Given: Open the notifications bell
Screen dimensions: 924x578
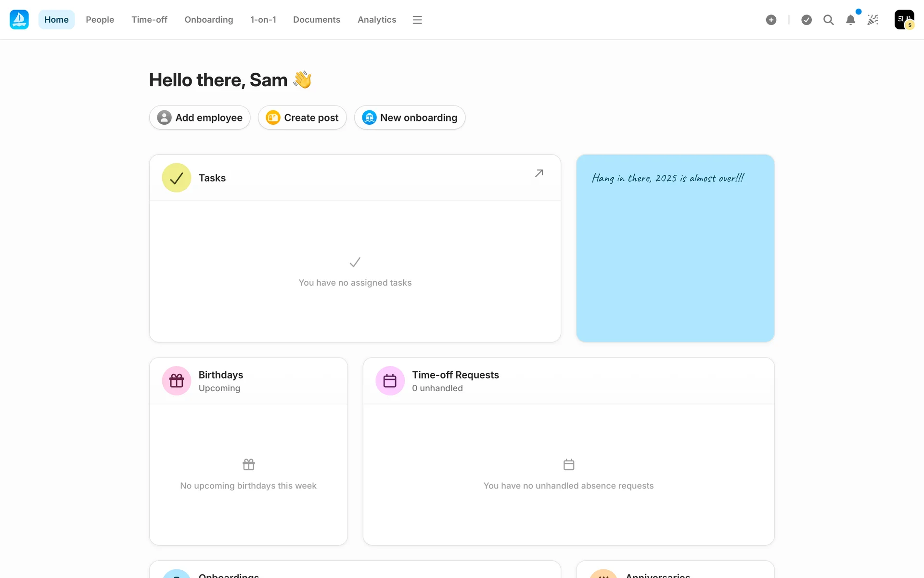Looking at the screenshot, I should click(850, 20).
